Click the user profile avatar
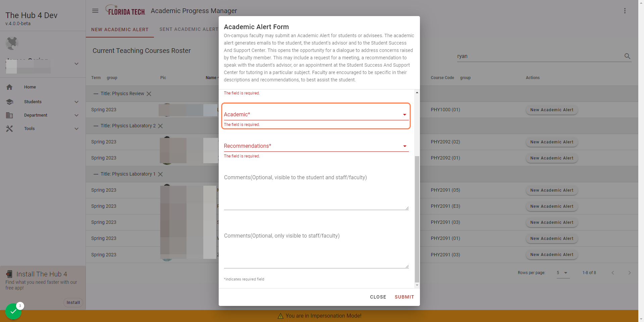The width and height of the screenshot is (644, 322). click(12, 43)
